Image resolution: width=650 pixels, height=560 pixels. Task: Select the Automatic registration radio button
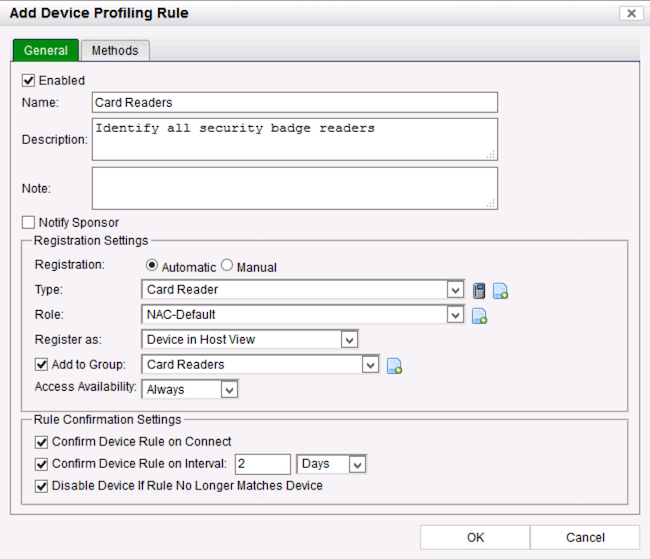coord(153,266)
